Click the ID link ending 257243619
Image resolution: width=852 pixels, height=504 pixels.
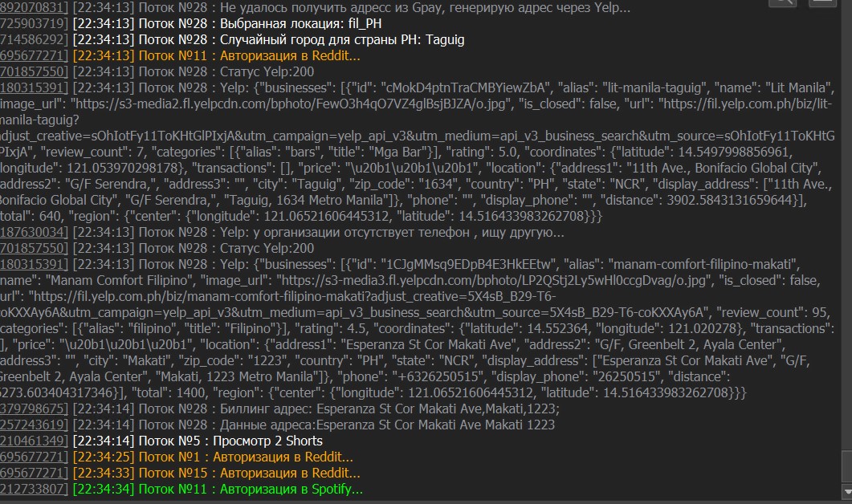point(34,425)
